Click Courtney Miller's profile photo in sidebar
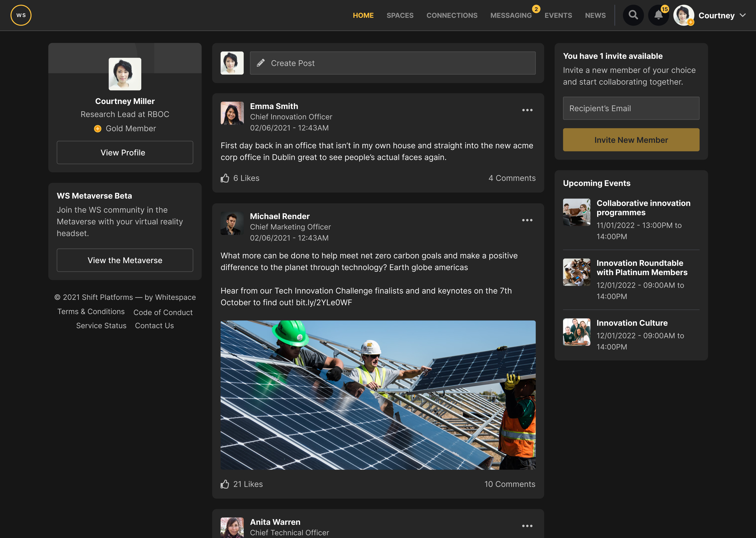This screenshot has height=538, width=756. coord(125,74)
